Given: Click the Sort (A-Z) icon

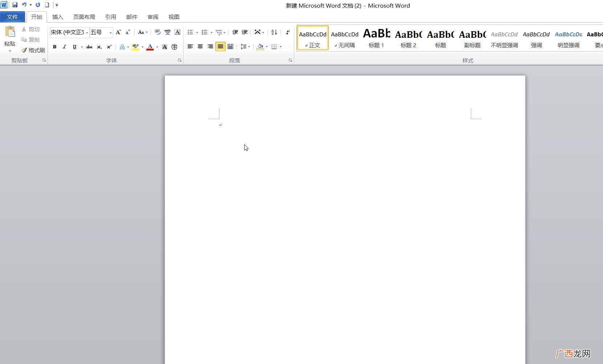Looking at the screenshot, I should pos(274,32).
